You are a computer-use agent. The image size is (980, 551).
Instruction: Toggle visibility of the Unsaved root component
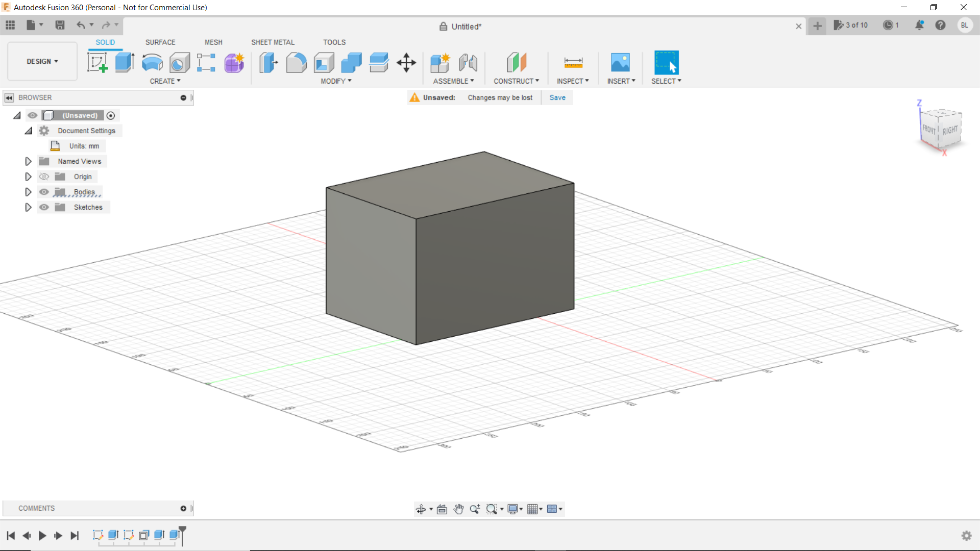pos(33,115)
